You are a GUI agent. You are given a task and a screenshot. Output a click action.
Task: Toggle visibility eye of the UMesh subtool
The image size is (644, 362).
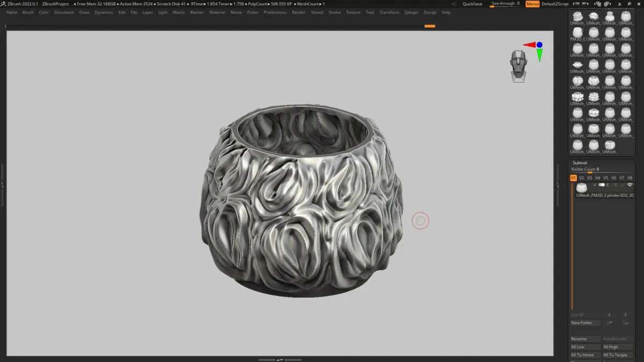click(x=630, y=184)
